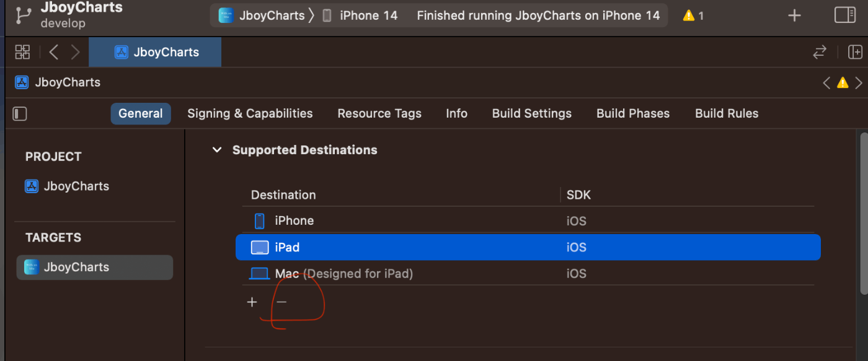This screenshot has width=868, height=361.
Task: Click the Destination column header
Action: pos(283,194)
